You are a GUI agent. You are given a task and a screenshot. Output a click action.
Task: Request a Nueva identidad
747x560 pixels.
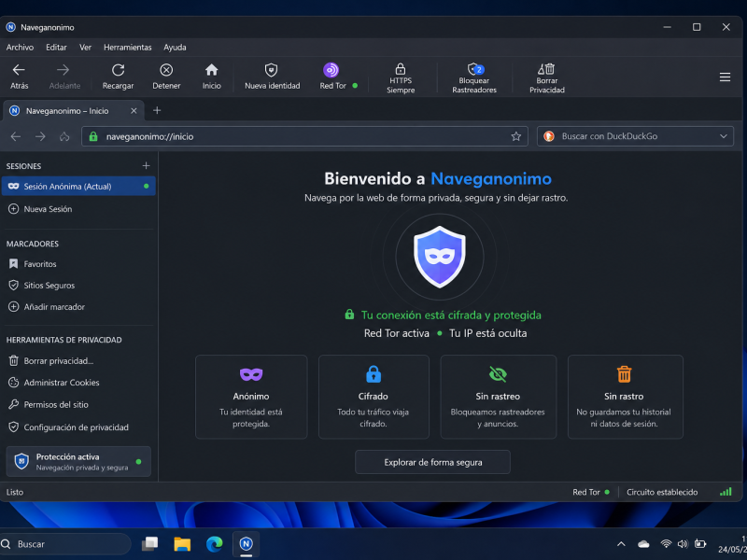(x=272, y=77)
